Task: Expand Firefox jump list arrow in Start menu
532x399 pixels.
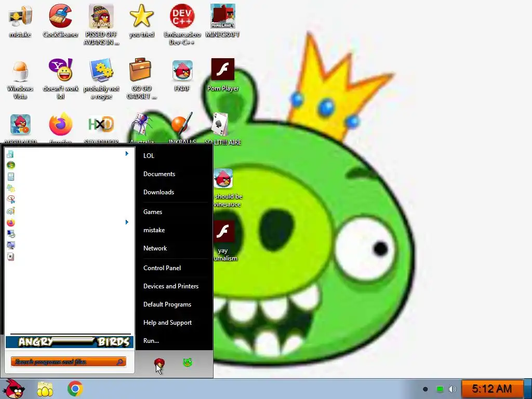Action: 127,222
